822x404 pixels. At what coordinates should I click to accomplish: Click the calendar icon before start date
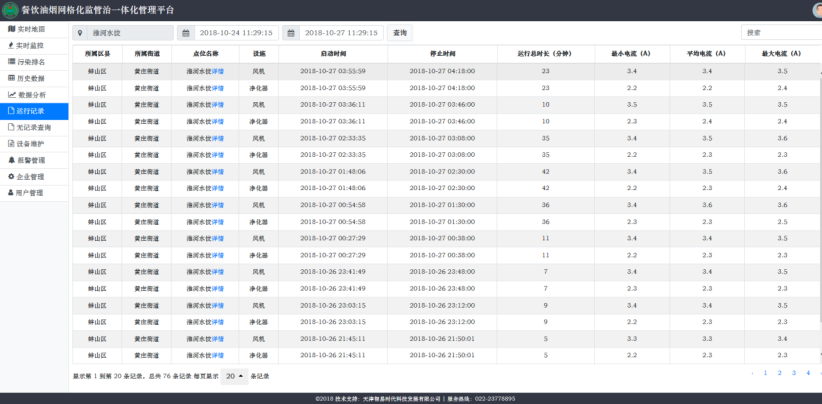184,33
